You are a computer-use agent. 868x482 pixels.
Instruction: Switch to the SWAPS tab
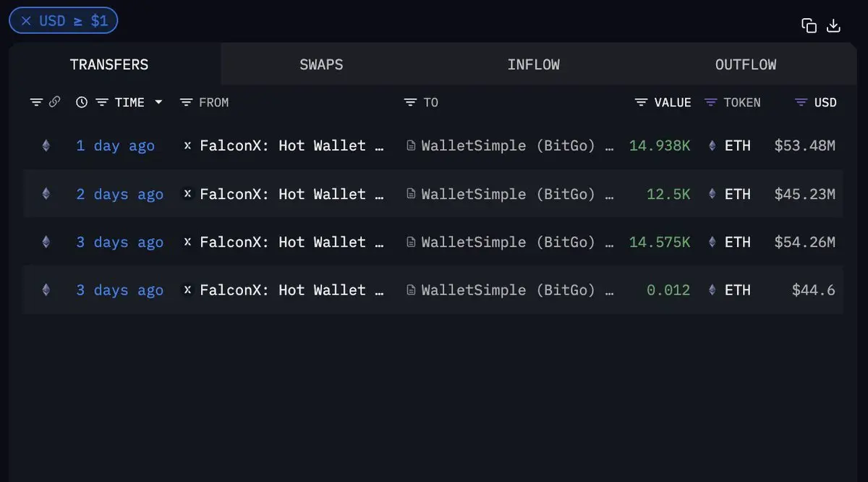(x=321, y=64)
